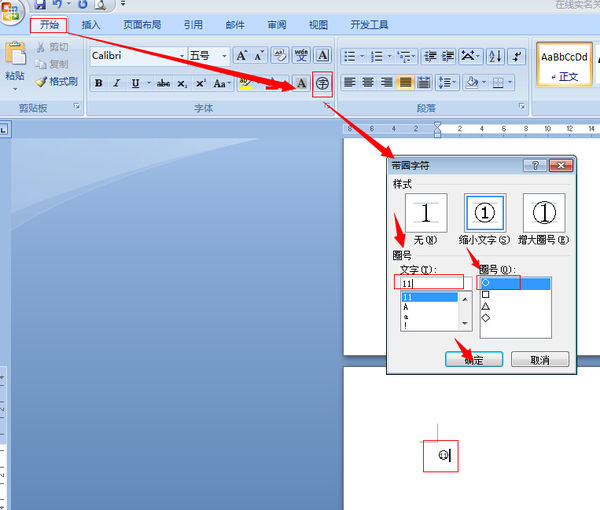The width and height of the screenshot is (600, 510).
Task: Toggle underline formatting
Action: (x=135, y=83)
